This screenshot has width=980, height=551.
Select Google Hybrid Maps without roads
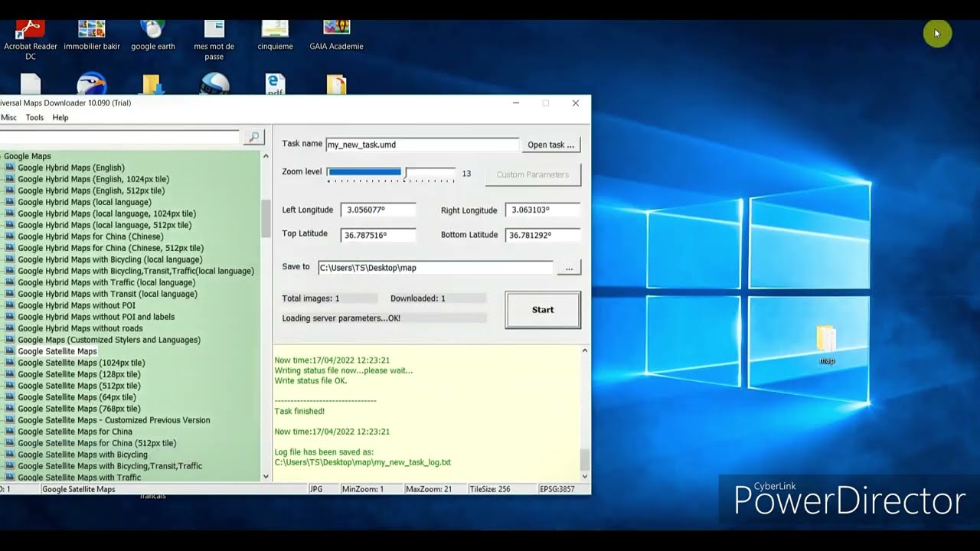point(80,328)
